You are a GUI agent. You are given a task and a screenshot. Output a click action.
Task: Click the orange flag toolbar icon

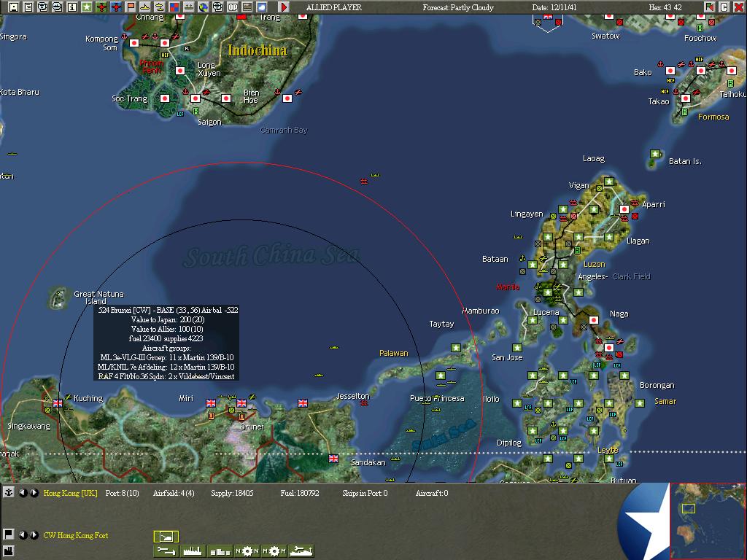131,7
